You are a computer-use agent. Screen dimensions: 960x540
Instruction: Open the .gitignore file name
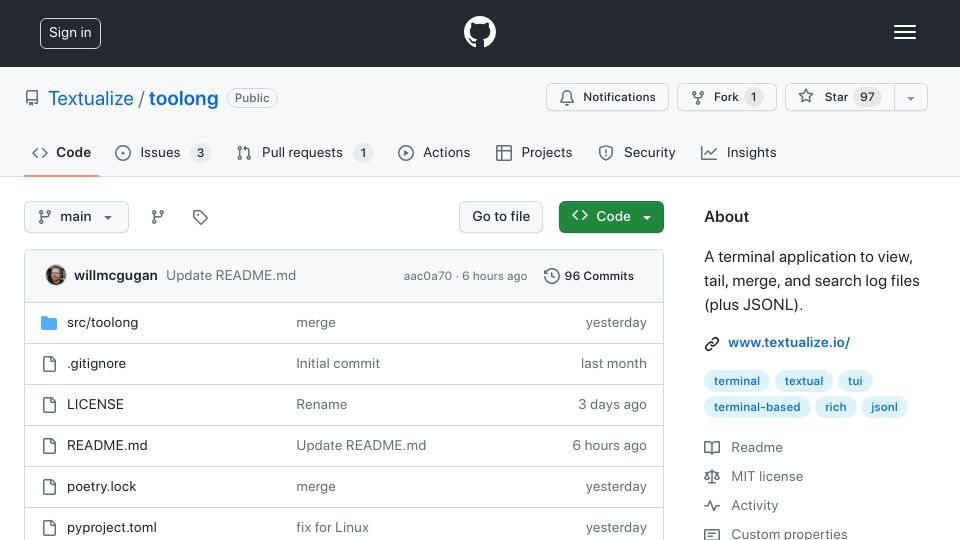click(x=96, y=364)
